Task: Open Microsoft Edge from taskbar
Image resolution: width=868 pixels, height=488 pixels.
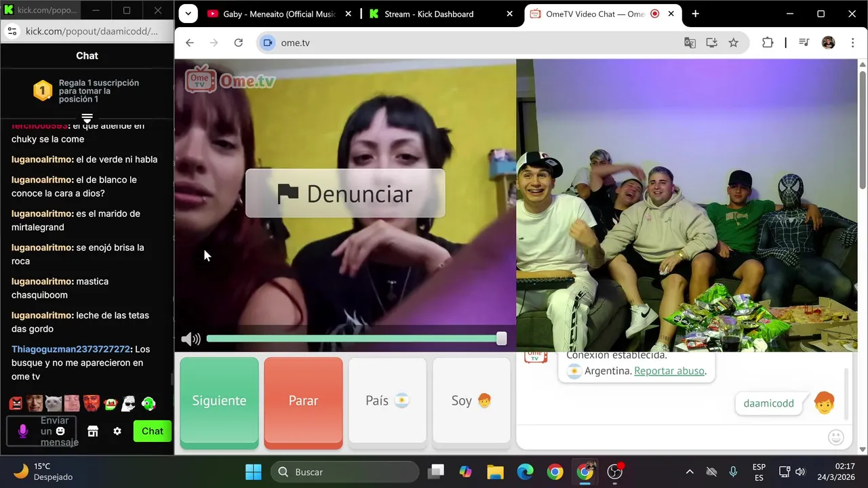Action: pyautogui.click(x=525, y=472)
